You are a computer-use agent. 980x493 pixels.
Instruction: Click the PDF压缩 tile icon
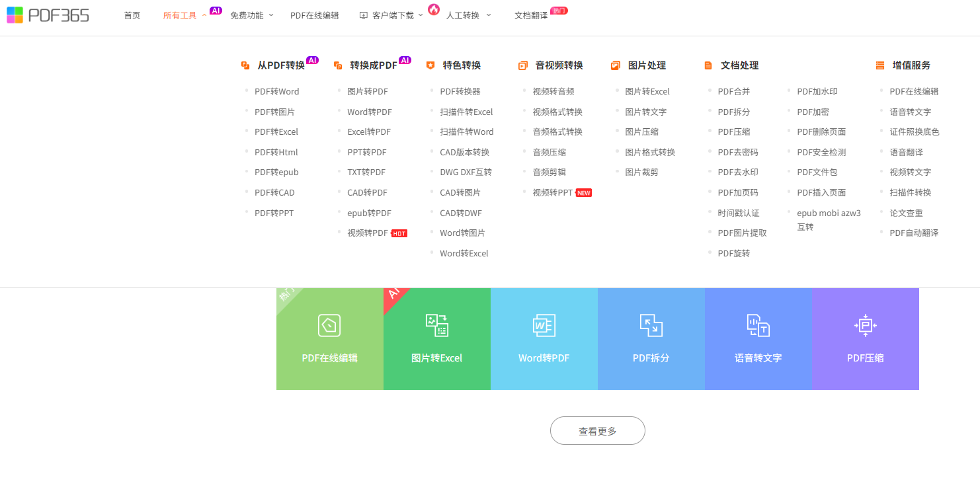865,325
